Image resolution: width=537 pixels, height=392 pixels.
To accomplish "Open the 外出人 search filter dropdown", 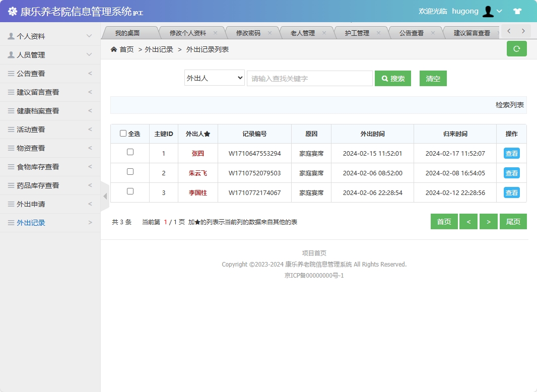I will 214,78.
